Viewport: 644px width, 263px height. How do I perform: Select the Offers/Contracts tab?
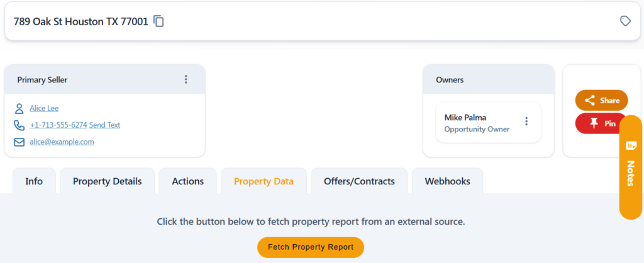(x=359, y=181)
